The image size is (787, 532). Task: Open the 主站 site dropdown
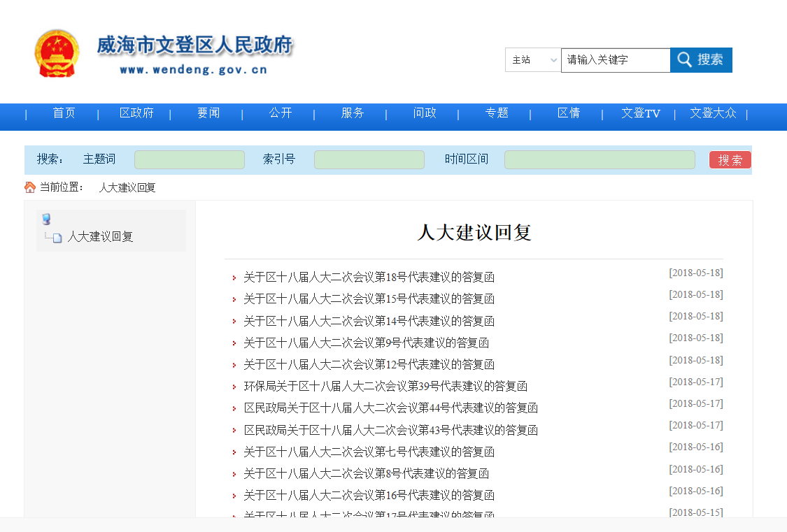click(x=533, y=60)
